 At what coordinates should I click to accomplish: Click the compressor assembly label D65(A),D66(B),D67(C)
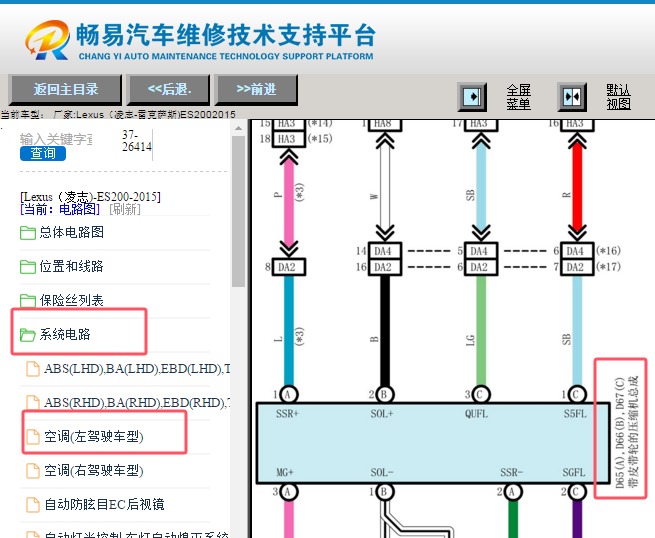click(620, 432)
